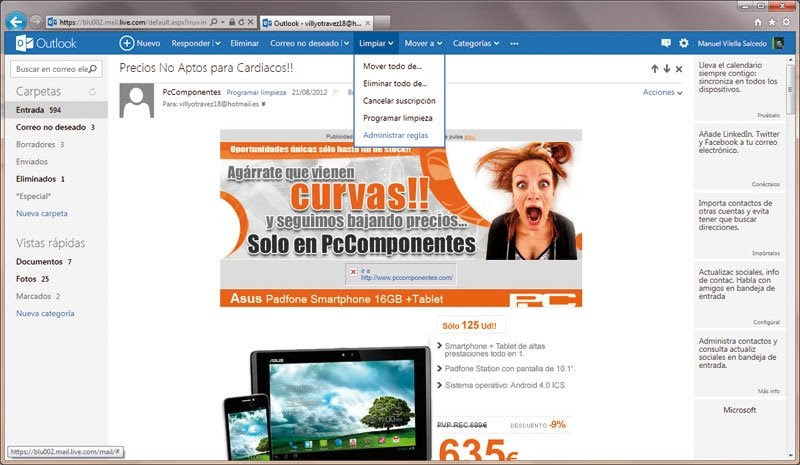Viewport: 800px width, 465px height.
Task: Collapse the Limpiar menu
Action: pyautogui.click(x=376, y=43)
